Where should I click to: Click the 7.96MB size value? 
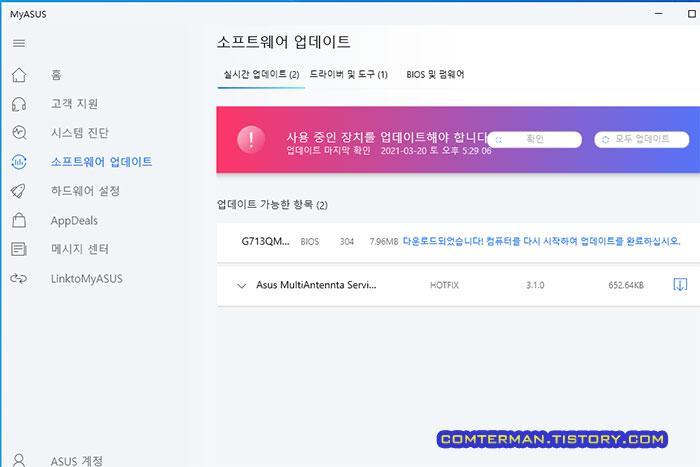click(383, 242)
